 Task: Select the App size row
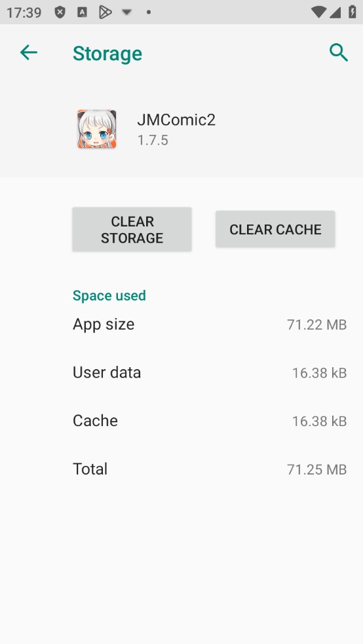pos(210,325)
